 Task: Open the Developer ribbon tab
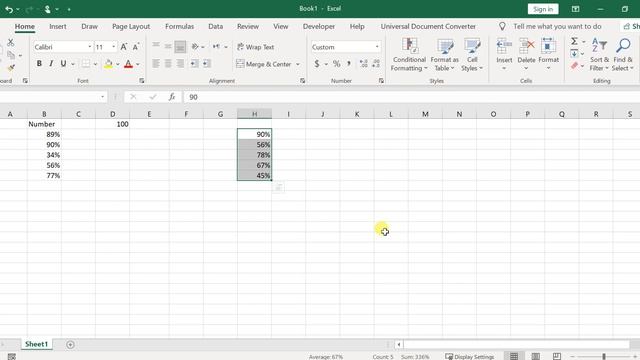[x=319, y=26]
